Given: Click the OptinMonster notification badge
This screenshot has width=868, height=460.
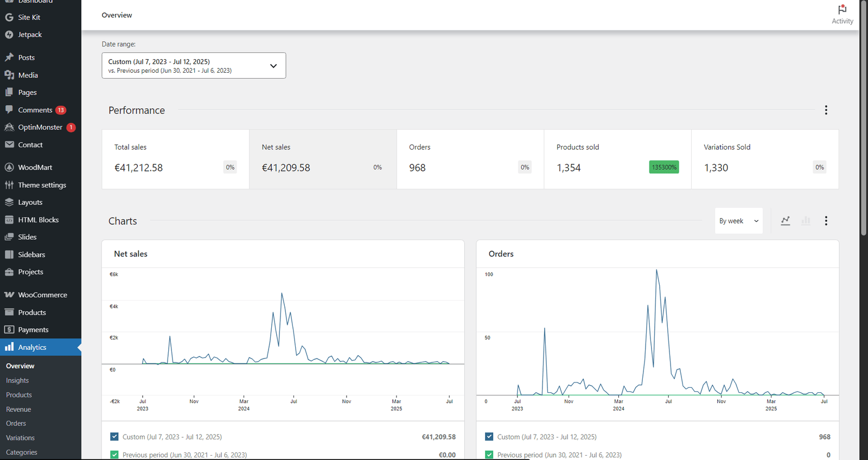Looking at the screenshot, I should point(71,127).
